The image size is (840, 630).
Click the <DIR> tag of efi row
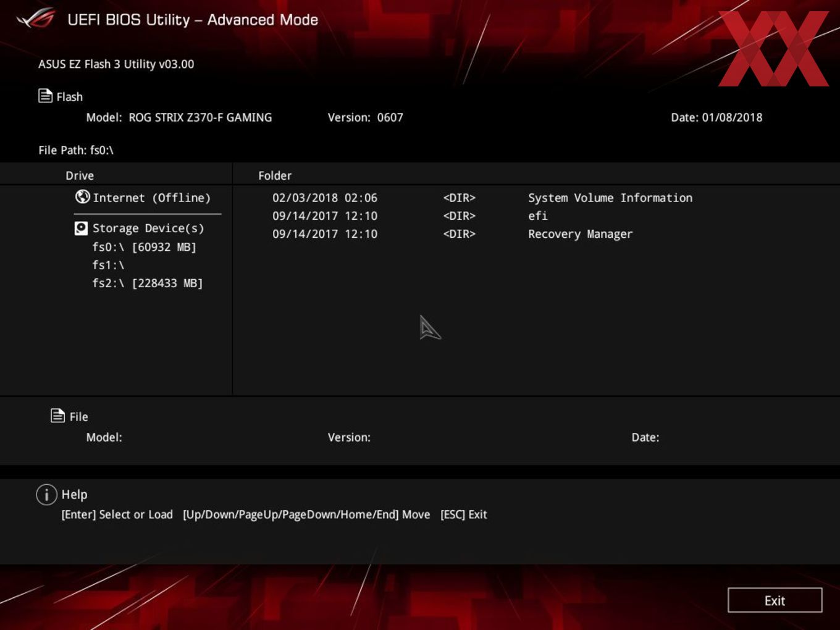tap(460, 216)
